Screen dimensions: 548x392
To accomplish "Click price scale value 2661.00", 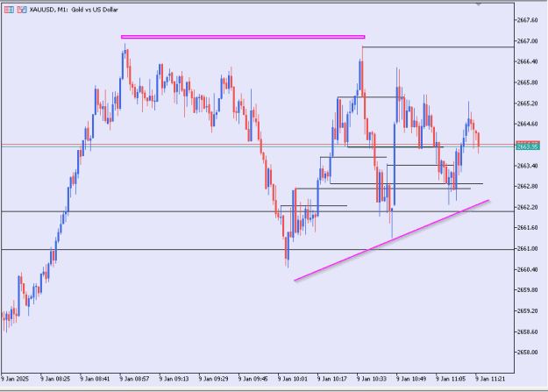I will [527, 249].
